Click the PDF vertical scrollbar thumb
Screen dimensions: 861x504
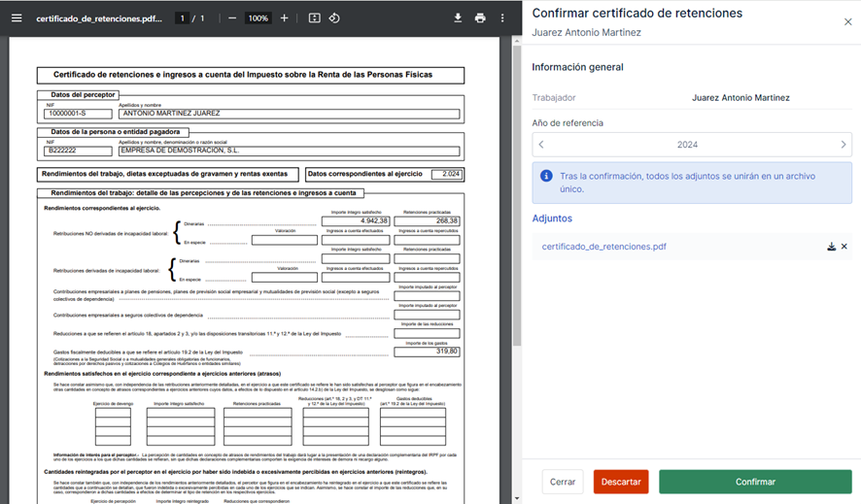(517, 196)
